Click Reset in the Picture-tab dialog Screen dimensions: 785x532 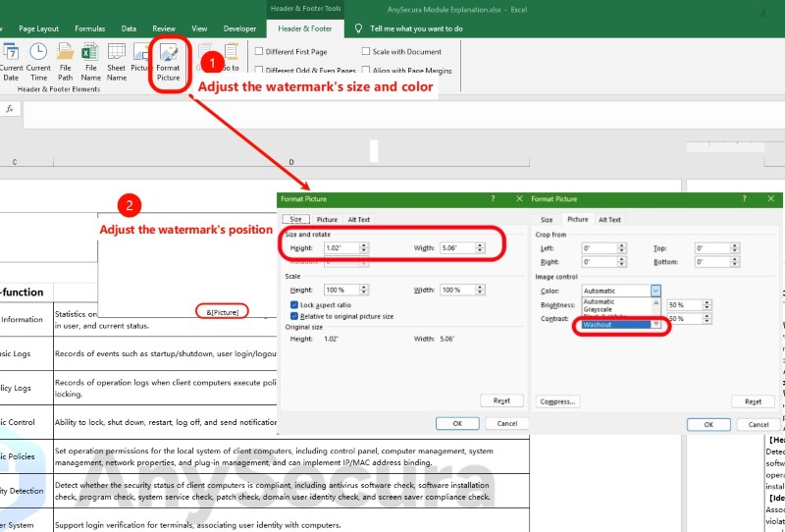click(753, 401)
